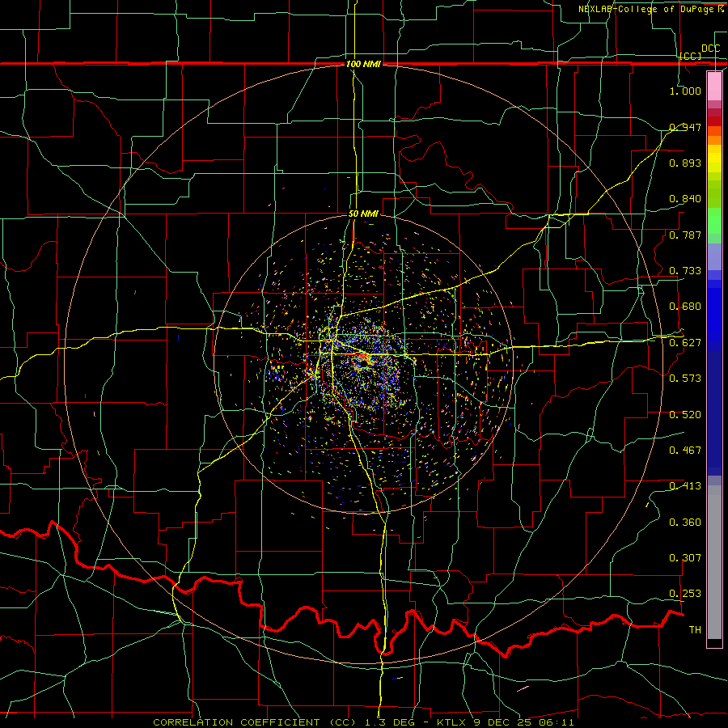Click the DCC label above the color scale

710,49
